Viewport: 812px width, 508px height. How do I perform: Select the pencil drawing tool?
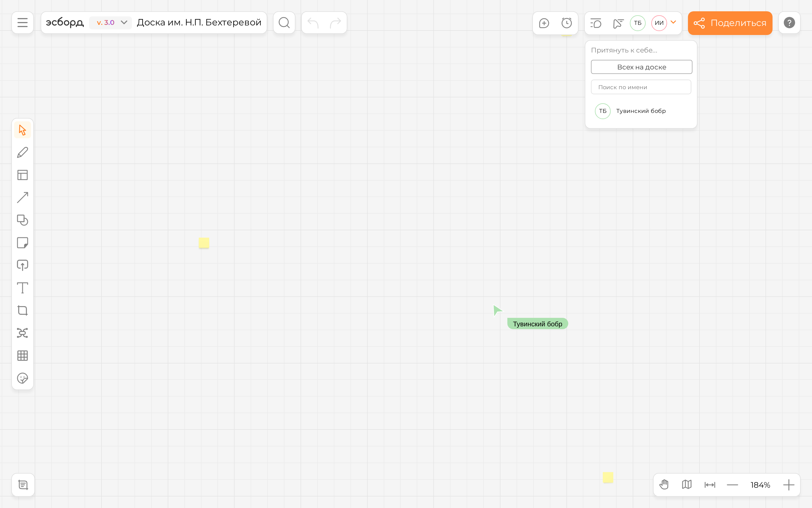[23, 152]
